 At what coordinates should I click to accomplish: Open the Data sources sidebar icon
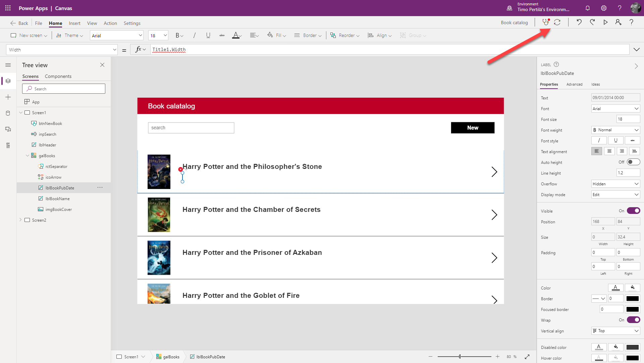(x=8, y=113)
